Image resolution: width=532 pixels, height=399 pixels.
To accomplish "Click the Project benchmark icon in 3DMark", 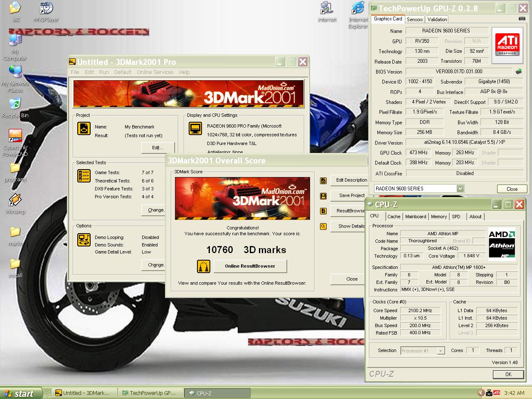I will coord(84,128).
